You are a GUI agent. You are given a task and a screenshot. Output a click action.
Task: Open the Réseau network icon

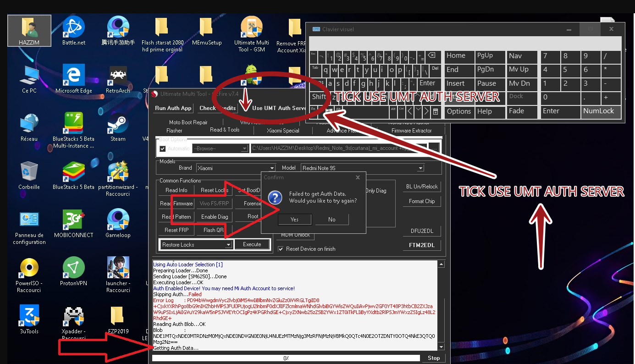[x=29, y=127]
